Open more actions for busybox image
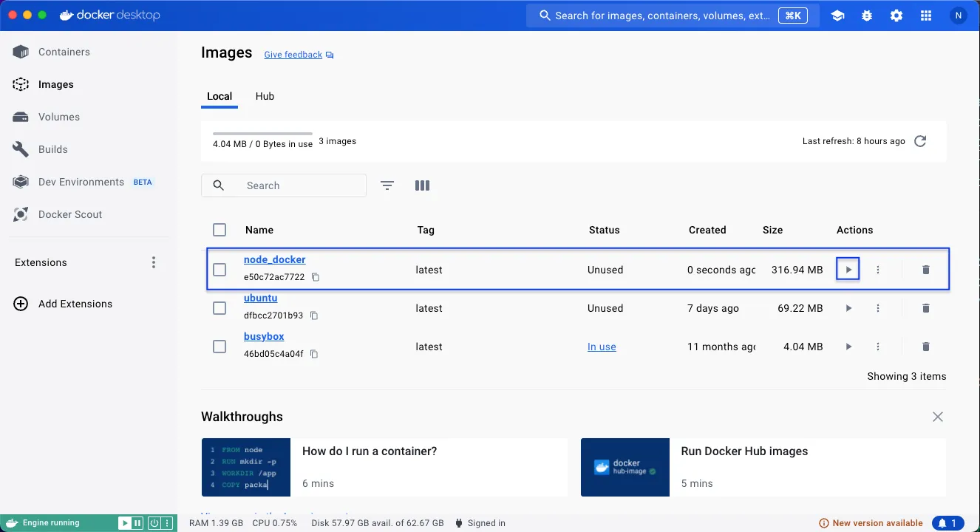The height and width of the screenshot is (532, 980). tap(878, 347)
